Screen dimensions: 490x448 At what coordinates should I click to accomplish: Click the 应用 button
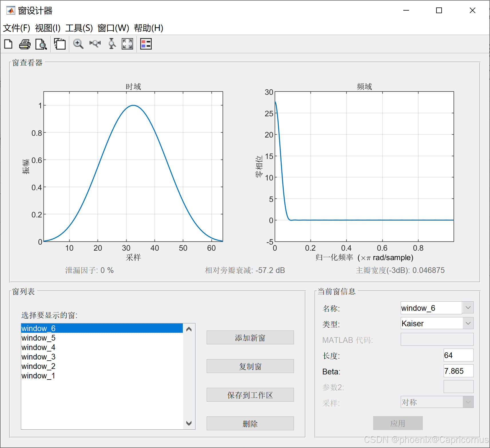coord(398,423)
